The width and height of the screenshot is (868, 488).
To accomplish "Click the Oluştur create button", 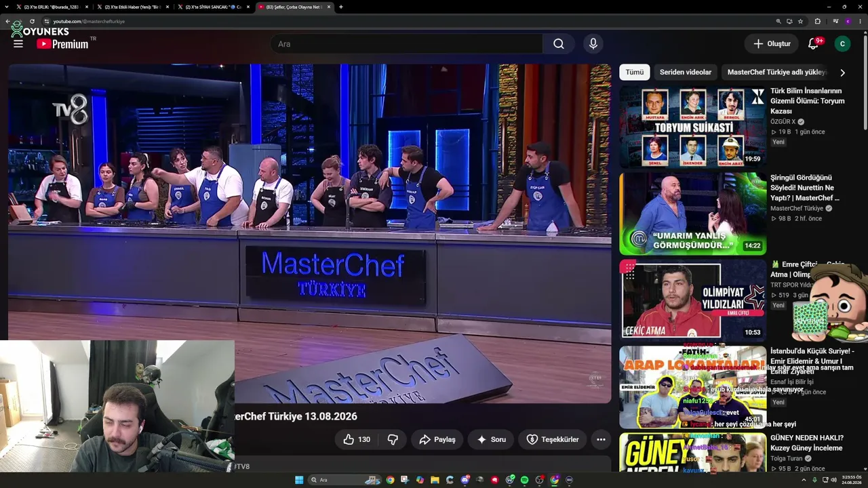I will [x=772, y=44].
